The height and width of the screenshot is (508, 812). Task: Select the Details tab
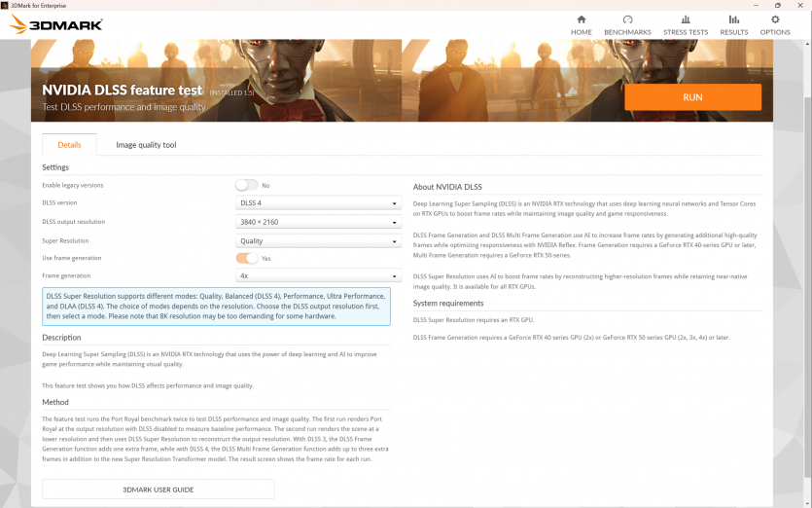[x=69, y=145]
